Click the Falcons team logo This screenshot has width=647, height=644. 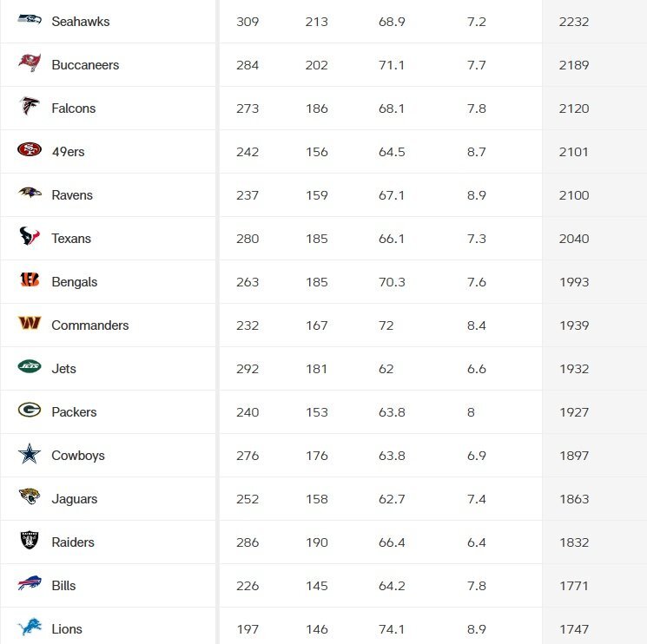pos(30,106)
